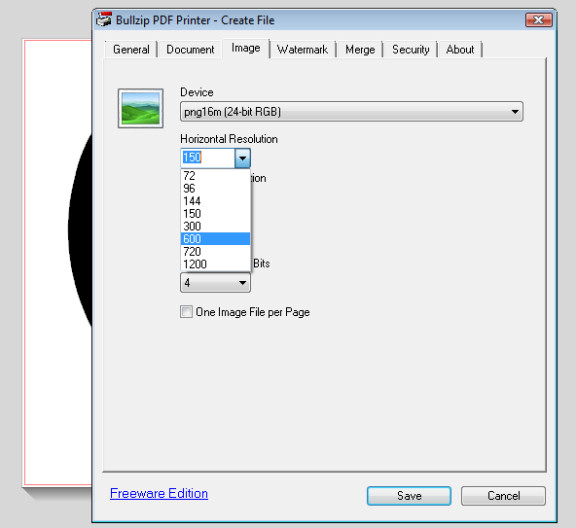The image size is (576, 528).
Task: Enable One Image File per Page checkbox
Action: click(186, 312)
